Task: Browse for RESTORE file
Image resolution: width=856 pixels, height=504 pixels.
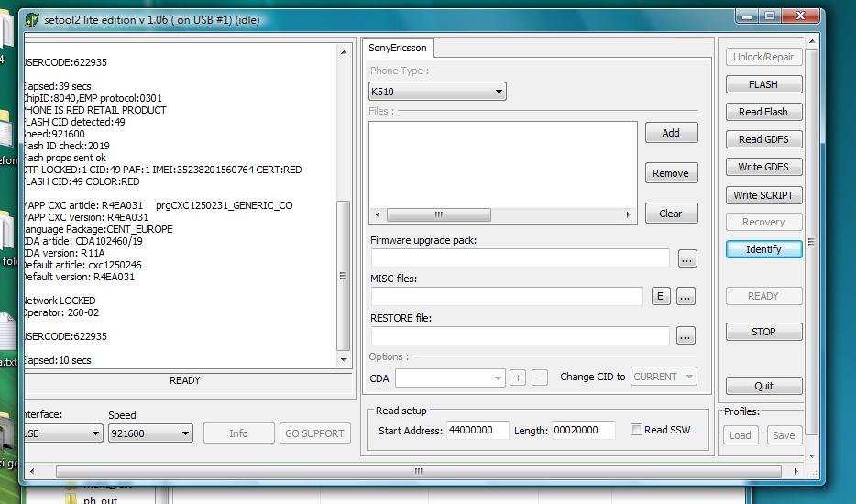Action: 686,335
